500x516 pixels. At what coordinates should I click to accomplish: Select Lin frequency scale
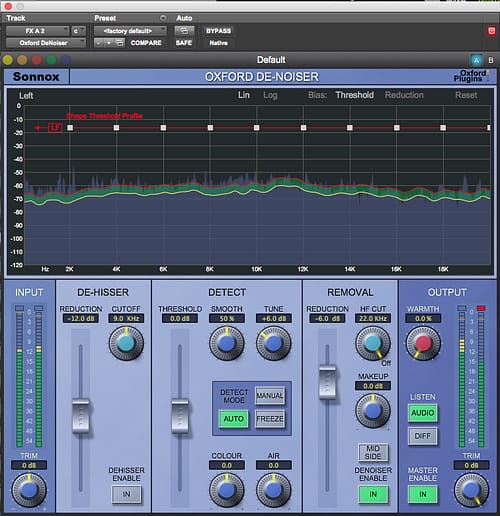[x=244, y=95]
